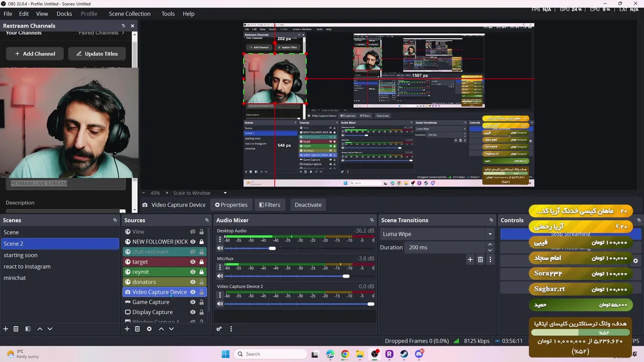Float the Sources dock panel
This screenshot has width=644, height=362.
[207, 220]
